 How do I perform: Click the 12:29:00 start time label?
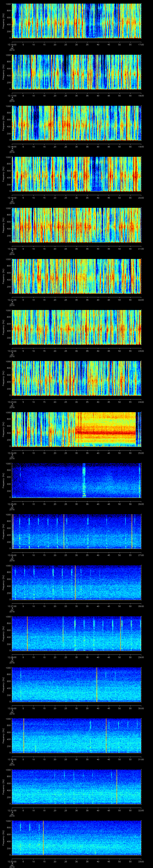(12, 708)
